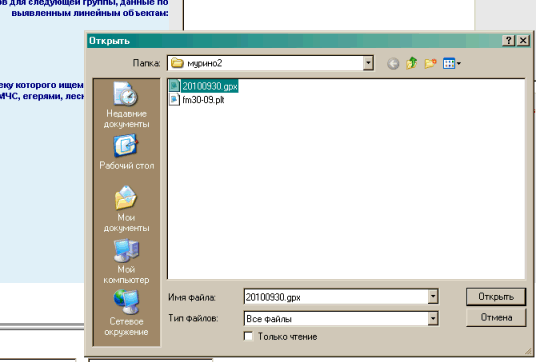The width and height of the screenshot is (536, 362).
Task: Open Сетевое окружение location
Action: (126, 313)
